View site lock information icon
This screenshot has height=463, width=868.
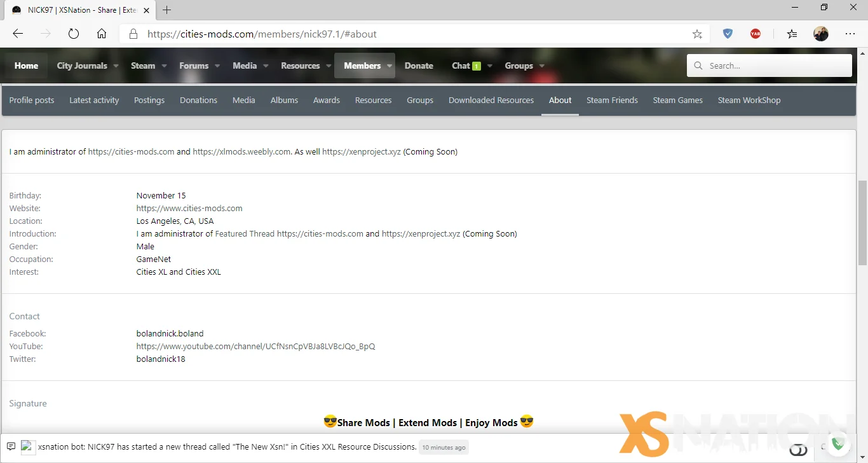133,34
